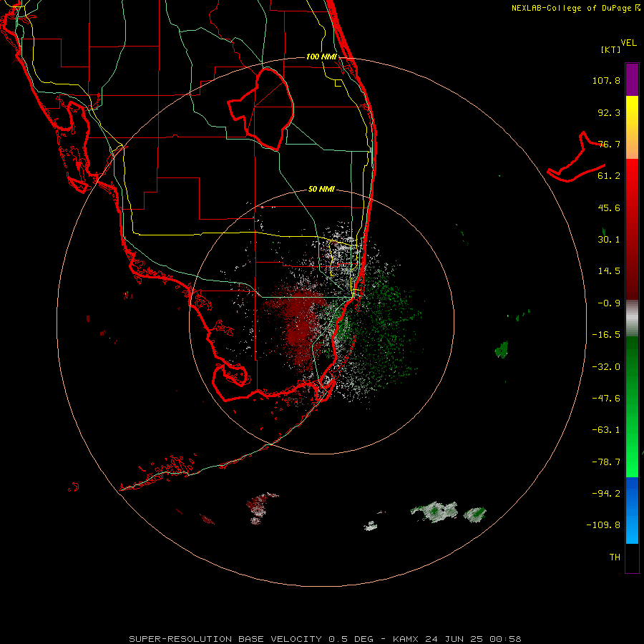Click the 61.2 velocity scale value
Image resolution: width=644 pixels, height=644 pixels.
pos(609,176)
